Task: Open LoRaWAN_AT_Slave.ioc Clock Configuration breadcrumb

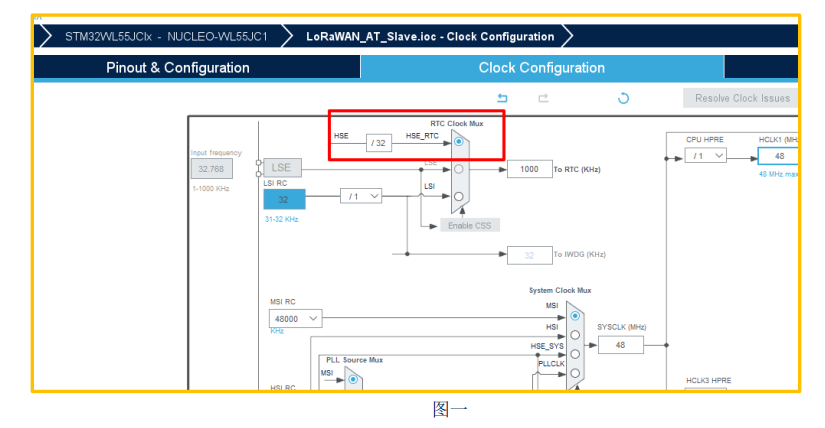Action: coord(430,37)
